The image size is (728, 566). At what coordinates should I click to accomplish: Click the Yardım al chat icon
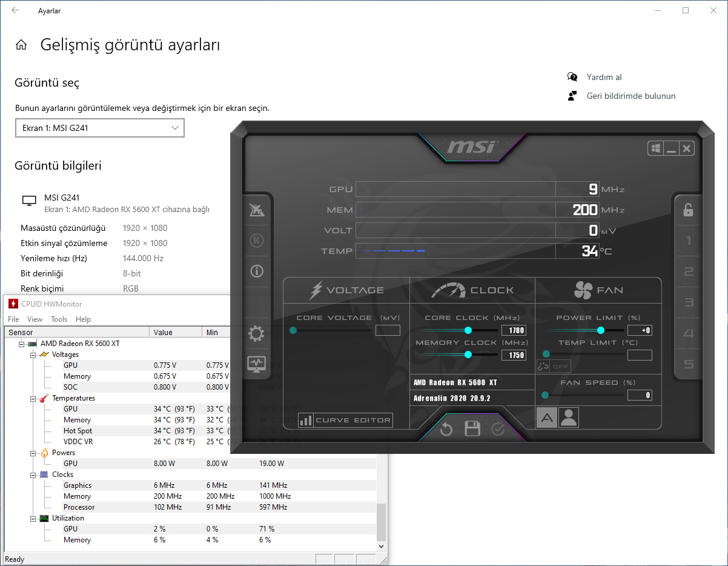[x=572, y=77]
